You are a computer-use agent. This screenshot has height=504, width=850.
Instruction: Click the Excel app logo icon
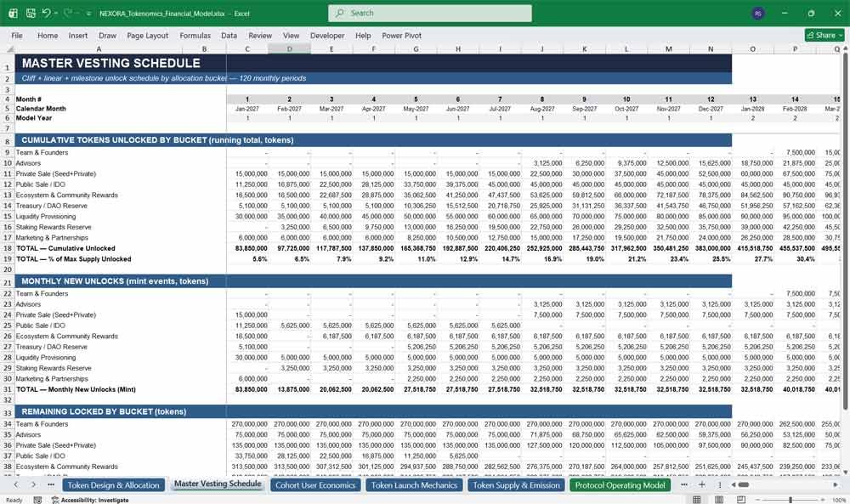tap(13, 13)
